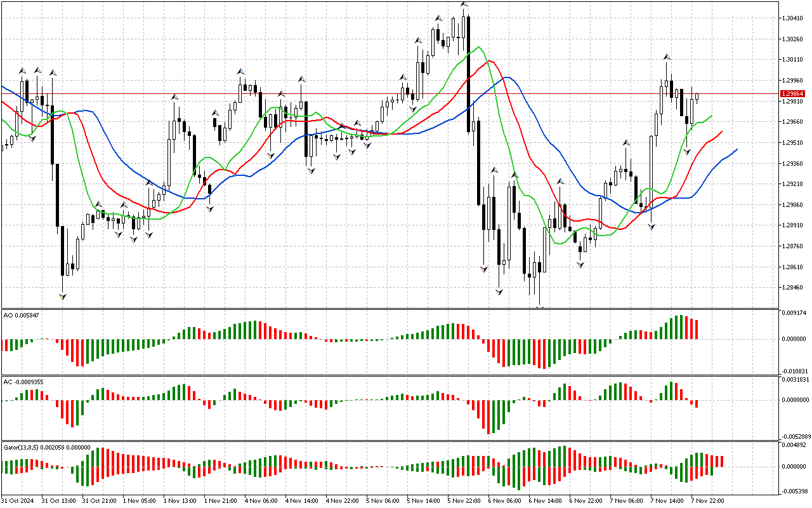
Task: Click the 6 Nov 14:00 time label
Action: pyautogui.click(x=546, y=501)
